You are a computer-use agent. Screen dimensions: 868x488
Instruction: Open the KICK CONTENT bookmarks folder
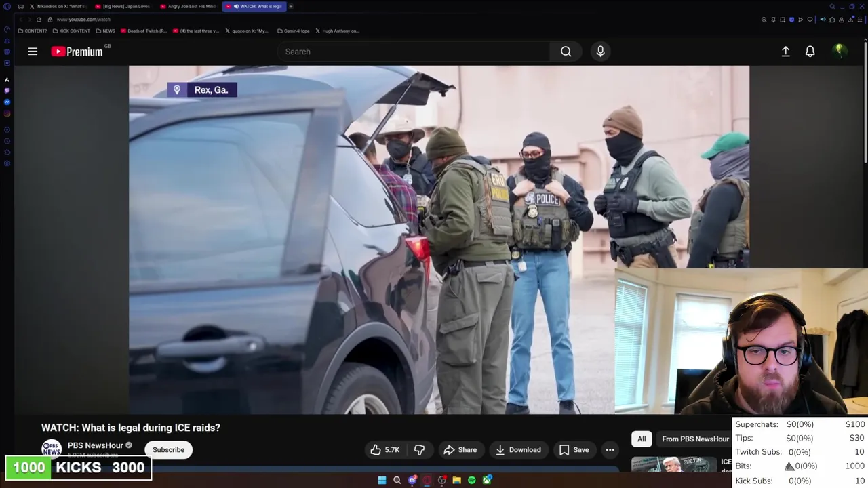tap(71, 30)
